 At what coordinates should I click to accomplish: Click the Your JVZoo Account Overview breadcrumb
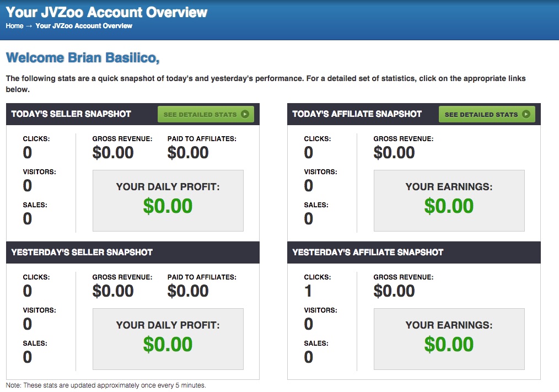[84, 26]
